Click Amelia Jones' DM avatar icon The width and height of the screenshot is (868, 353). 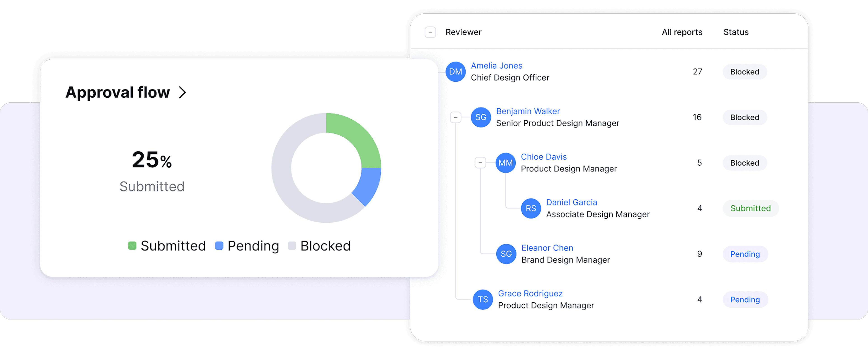pos(455,72)
